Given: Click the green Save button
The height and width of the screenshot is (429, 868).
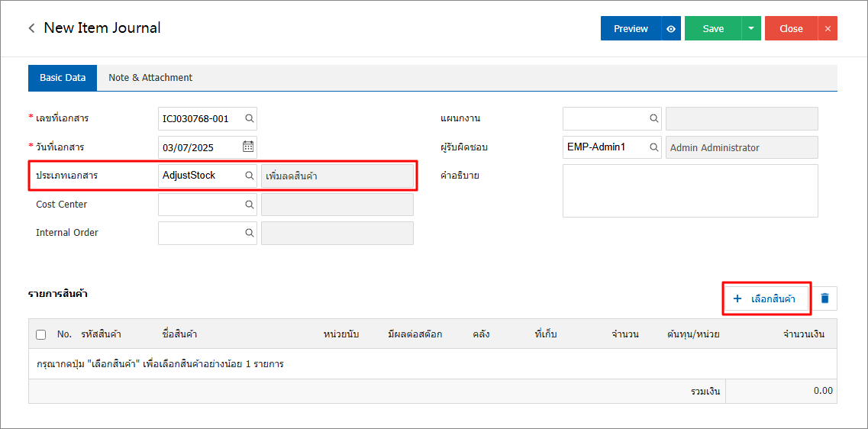Looking at the screenshot, I should (x=713, y=28).
